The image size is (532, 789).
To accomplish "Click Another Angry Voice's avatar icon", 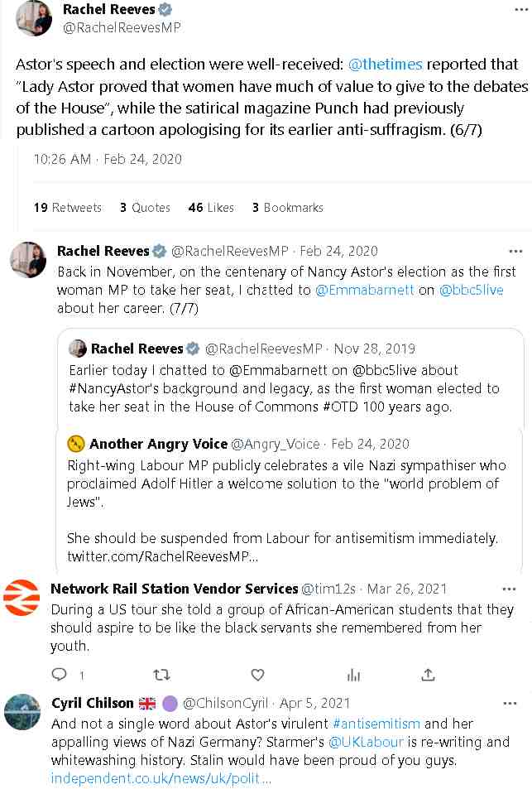I will coord(76,443).
